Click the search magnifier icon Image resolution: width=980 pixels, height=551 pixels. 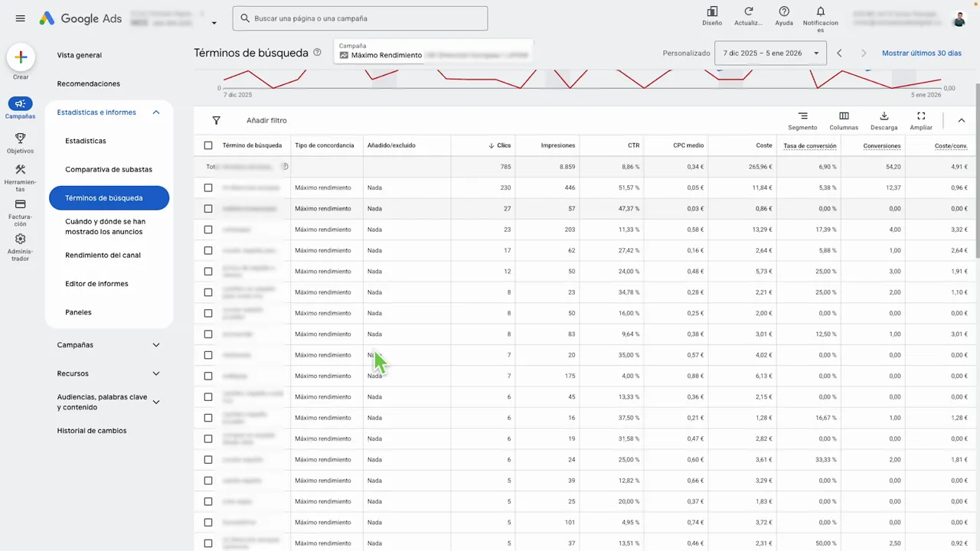pos(245,18)
